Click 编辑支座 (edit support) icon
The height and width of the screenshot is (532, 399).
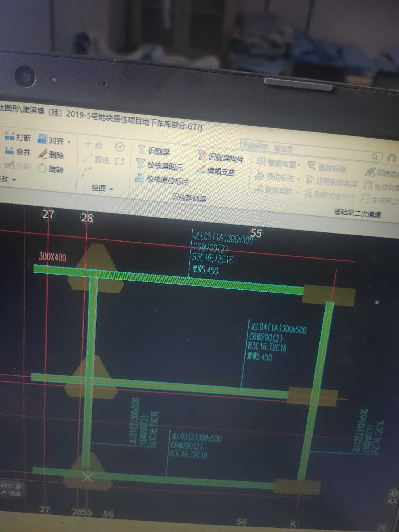tap(201, 169)
